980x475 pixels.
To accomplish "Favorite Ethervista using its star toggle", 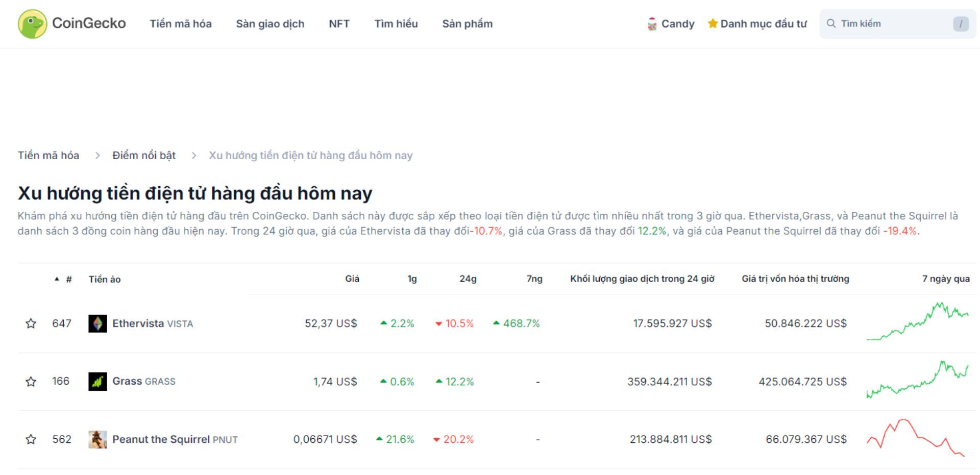I will pos(31,323).
